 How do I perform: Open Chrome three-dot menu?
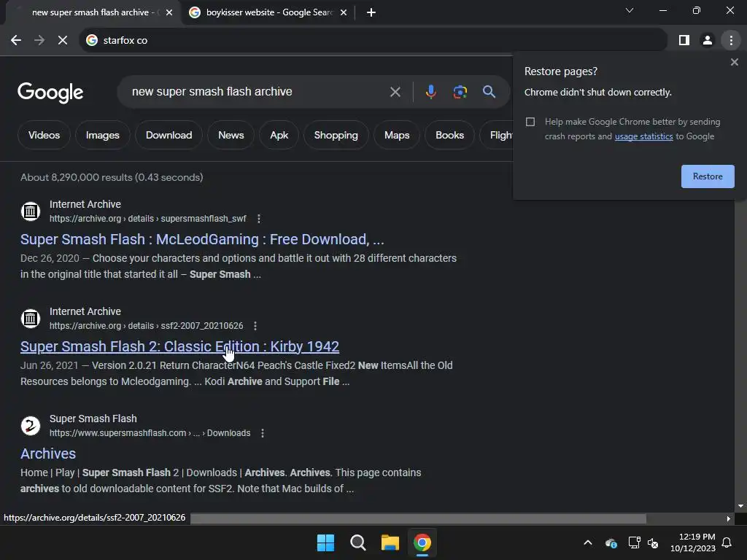point(731,41)
